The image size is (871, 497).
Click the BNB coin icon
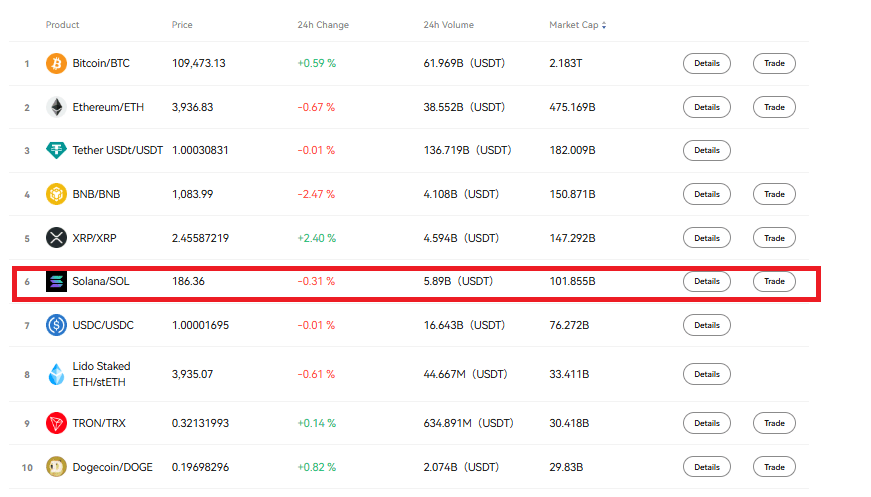pos(57,194)
